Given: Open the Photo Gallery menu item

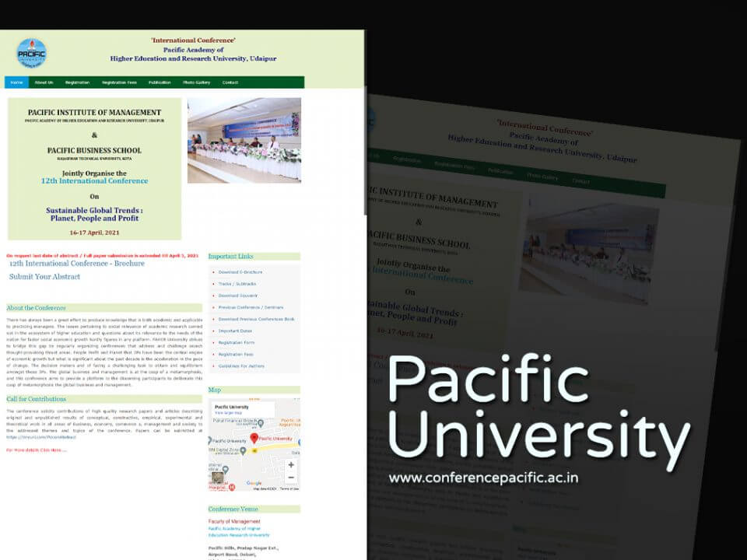Looking at the screenshot, I should pyautogui.click(x=196, y=82).
